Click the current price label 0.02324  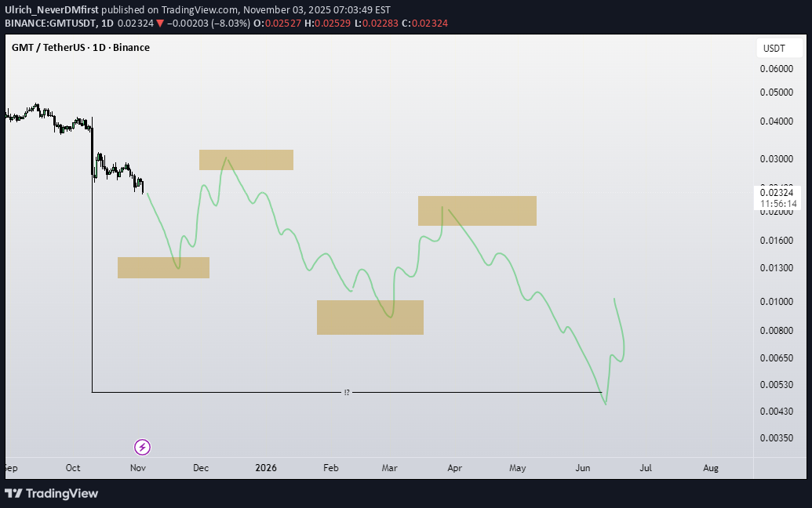[x=777, y=192]
